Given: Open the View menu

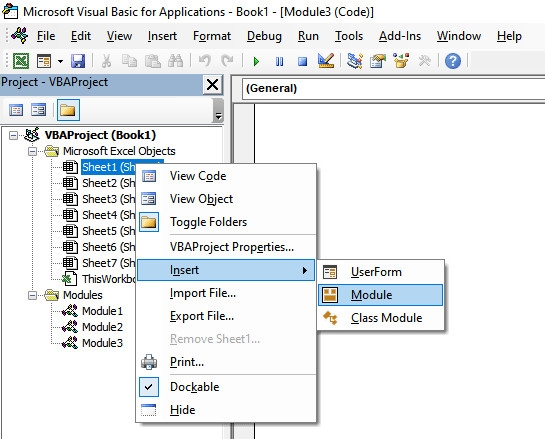Looking at the screenshot, I should [x=119, y=36].
